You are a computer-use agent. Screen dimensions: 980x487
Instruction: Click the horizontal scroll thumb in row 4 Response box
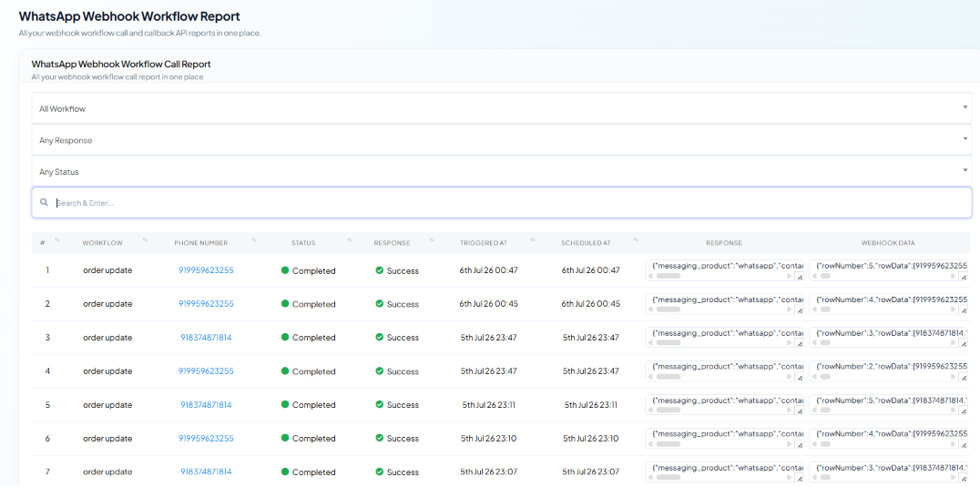667,377
